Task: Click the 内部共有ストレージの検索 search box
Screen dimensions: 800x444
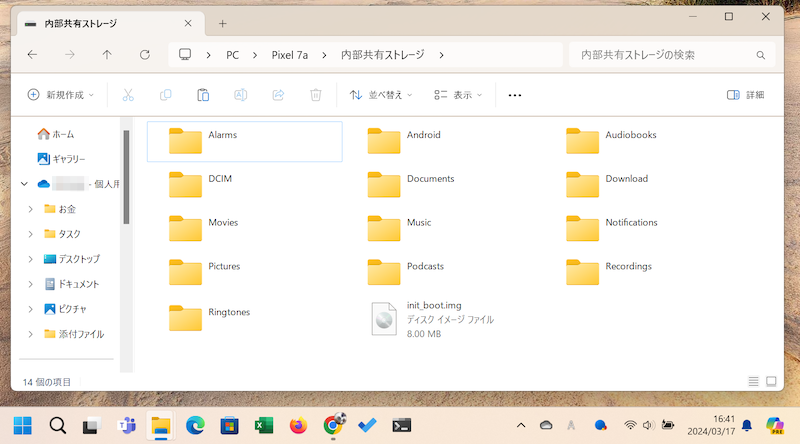Action: (663, 55)
